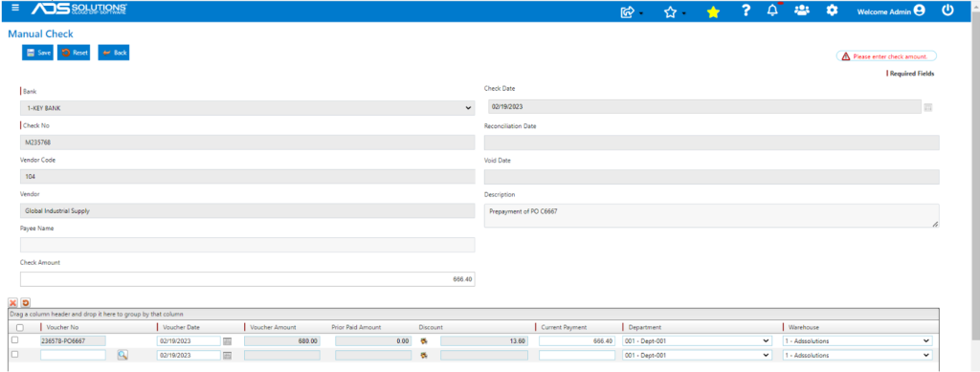980x372 pixels.
Task: Open the outlined star favorites dropdown
Action: (x=675, y=11)
